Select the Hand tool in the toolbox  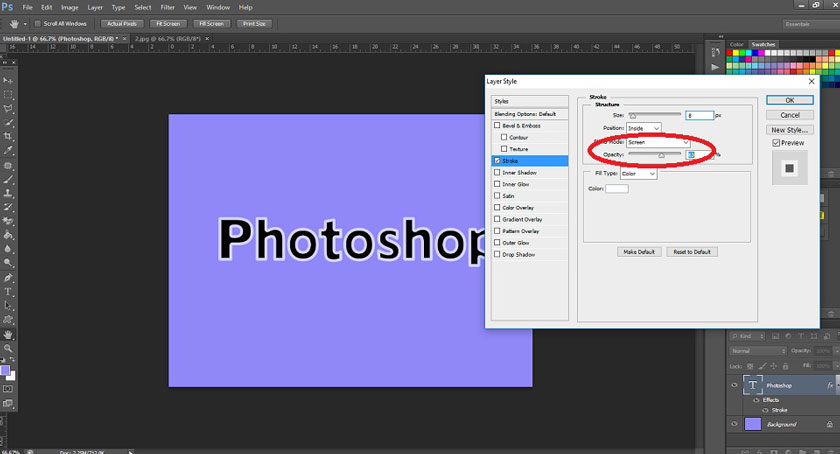pyautogui.click(x=8, y=334)
